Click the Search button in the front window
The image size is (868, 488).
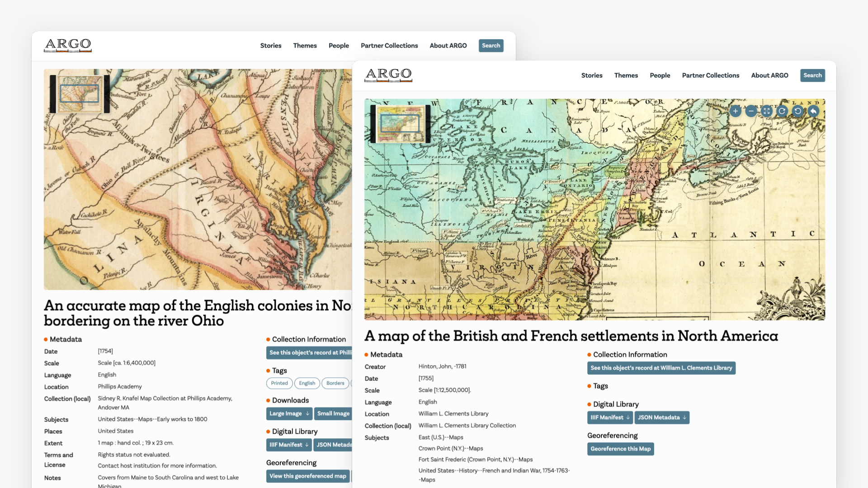click(813, 75)
